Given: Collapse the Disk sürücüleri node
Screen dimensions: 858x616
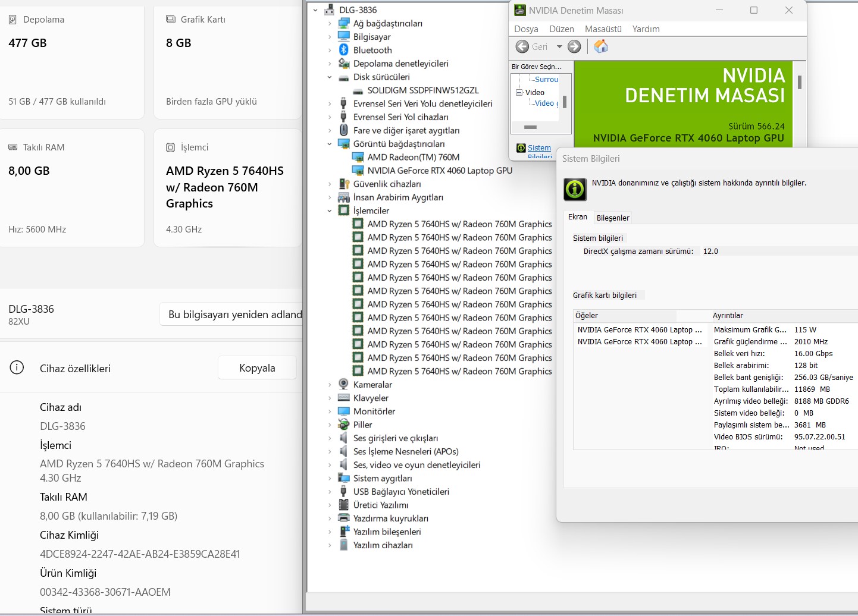Looking at the screenshot, I should pos(330,77).
